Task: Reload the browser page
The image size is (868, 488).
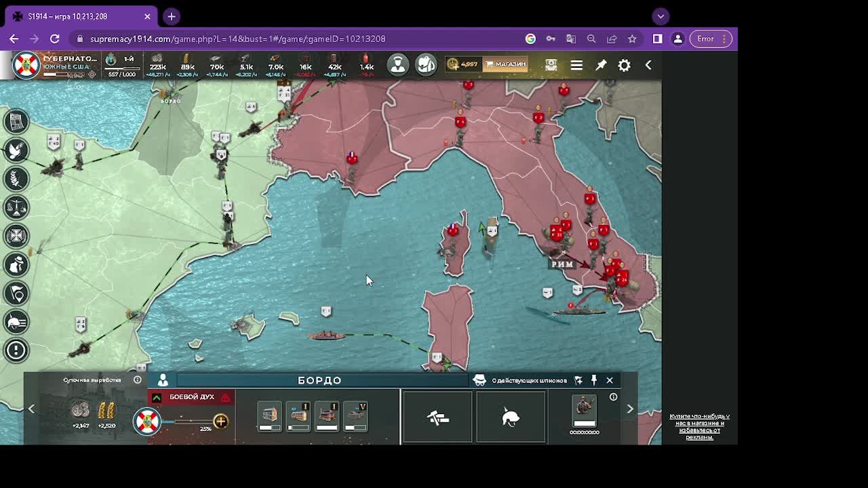Action: 55,39
